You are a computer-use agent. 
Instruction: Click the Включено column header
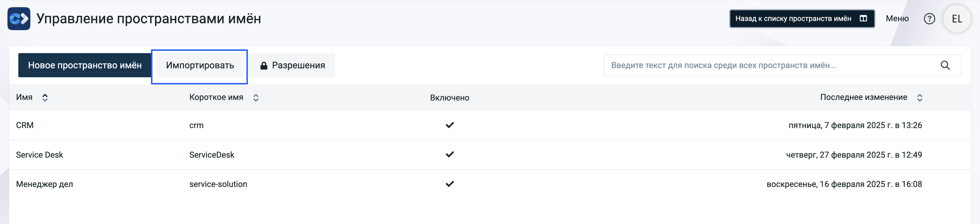tap(450, 98)
